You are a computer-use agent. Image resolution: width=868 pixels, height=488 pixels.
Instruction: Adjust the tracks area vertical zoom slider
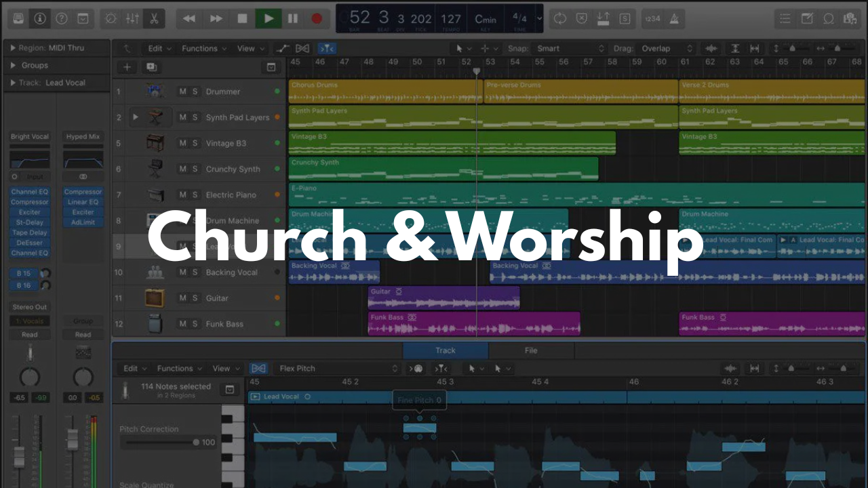(x=791, y=48)
